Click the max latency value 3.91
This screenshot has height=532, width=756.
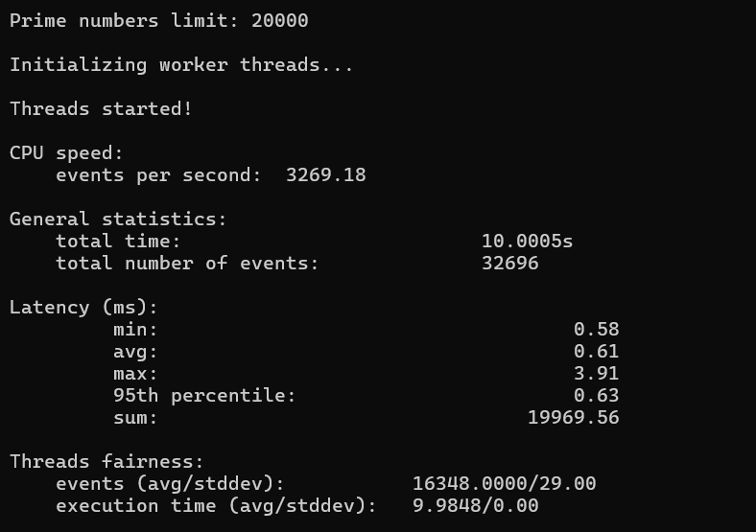[x=596, y=374]
